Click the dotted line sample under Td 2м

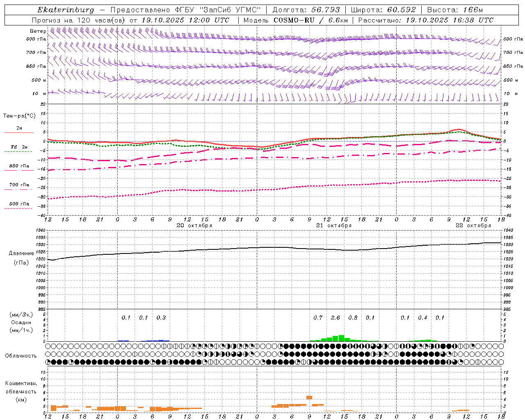(x=18, y=152)
